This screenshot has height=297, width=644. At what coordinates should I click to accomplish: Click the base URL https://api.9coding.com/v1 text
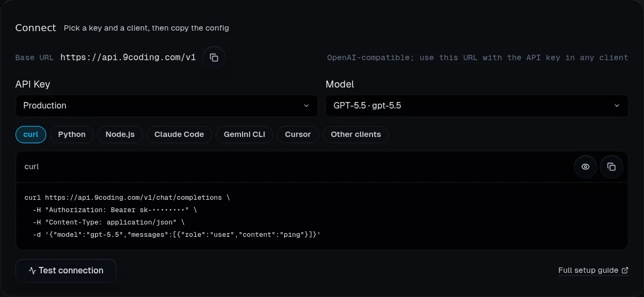(128, 57)
